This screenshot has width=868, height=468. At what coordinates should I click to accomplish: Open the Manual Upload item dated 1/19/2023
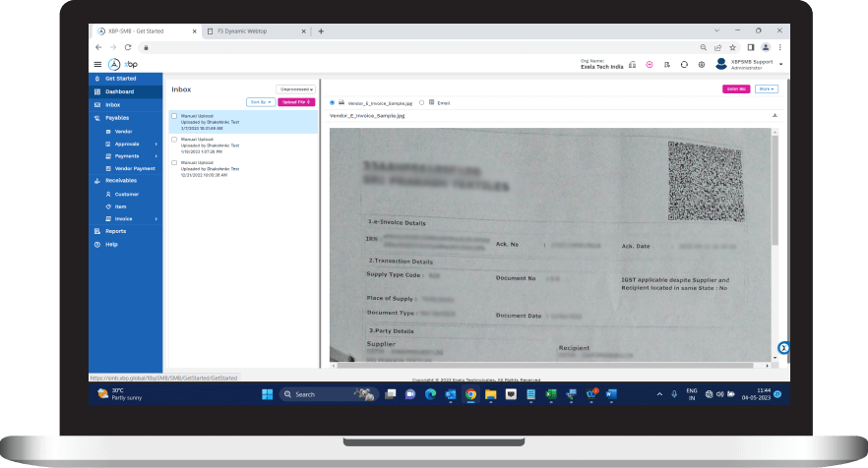[244, 146]
